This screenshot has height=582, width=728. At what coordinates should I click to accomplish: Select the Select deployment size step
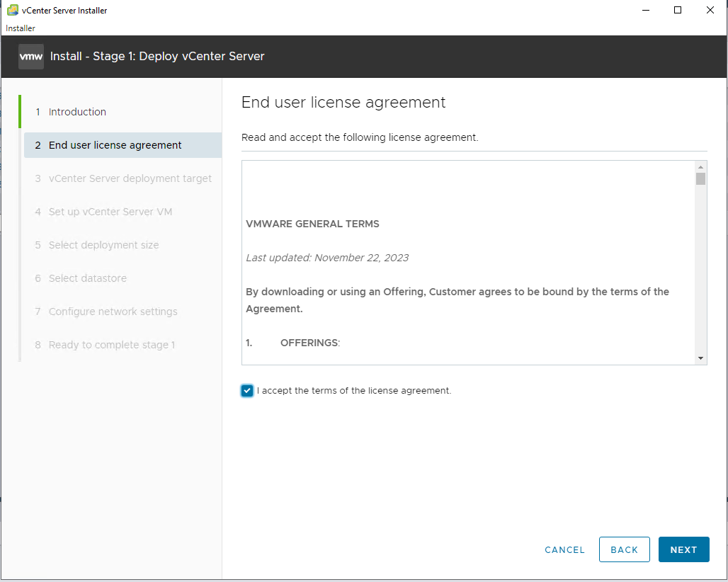click(103, 245)
